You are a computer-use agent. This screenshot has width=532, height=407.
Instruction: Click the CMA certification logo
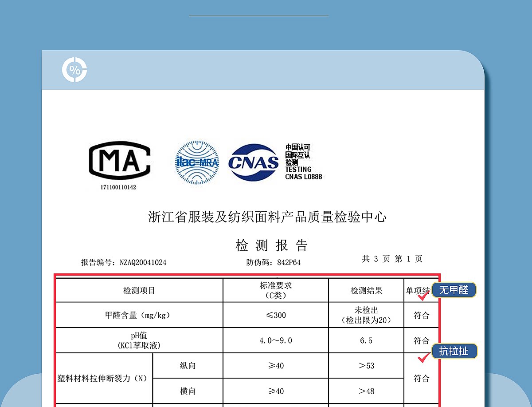click(120, 161)
